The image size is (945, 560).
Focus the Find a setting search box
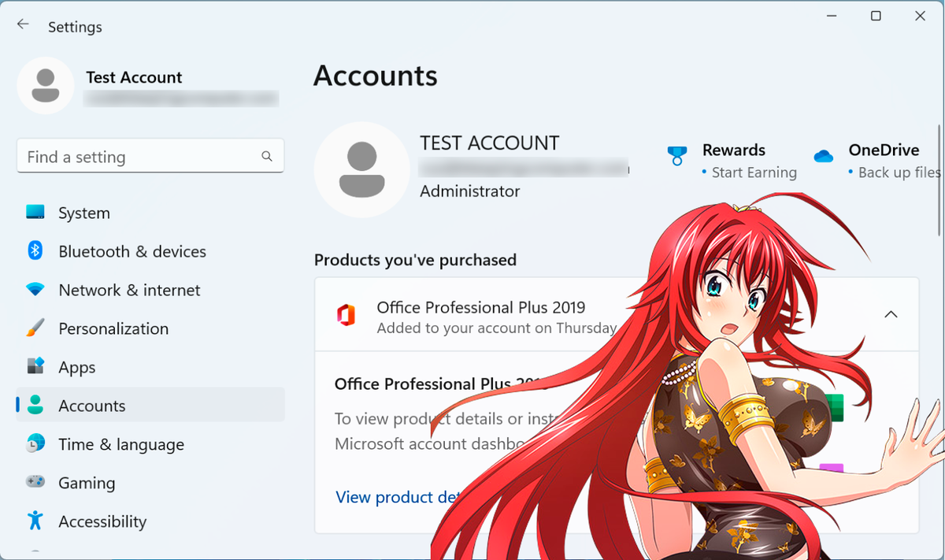150,157
